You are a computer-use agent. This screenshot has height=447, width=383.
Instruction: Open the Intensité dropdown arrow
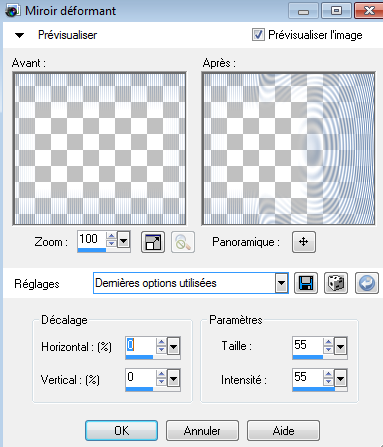340,379
